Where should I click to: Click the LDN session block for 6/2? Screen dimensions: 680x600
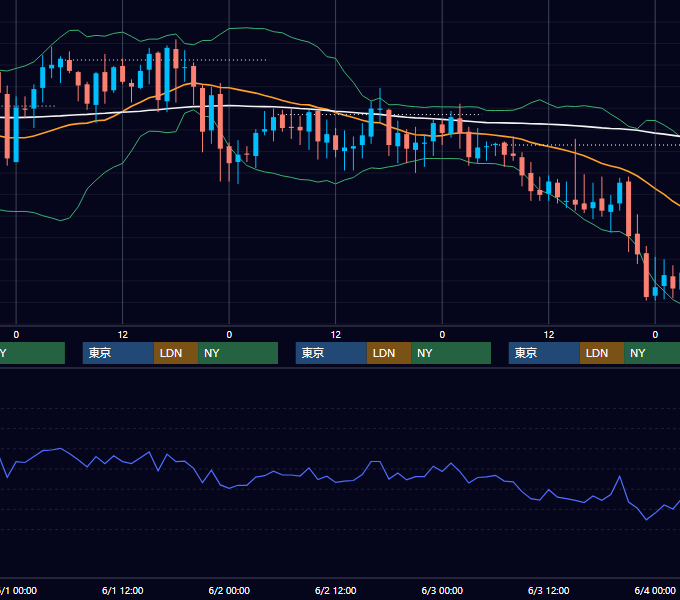pyautogui.click(x=389, y=353)
